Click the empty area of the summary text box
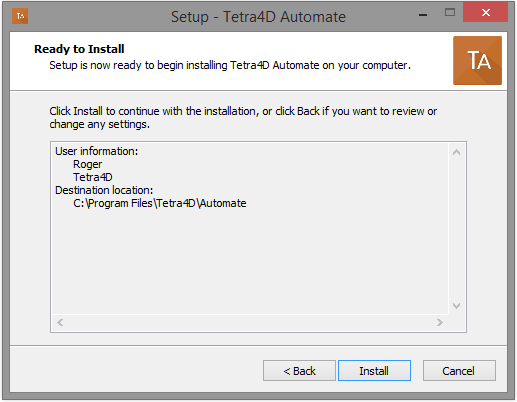This screenshot has height=402, width=517. click(x=250, y=260)
